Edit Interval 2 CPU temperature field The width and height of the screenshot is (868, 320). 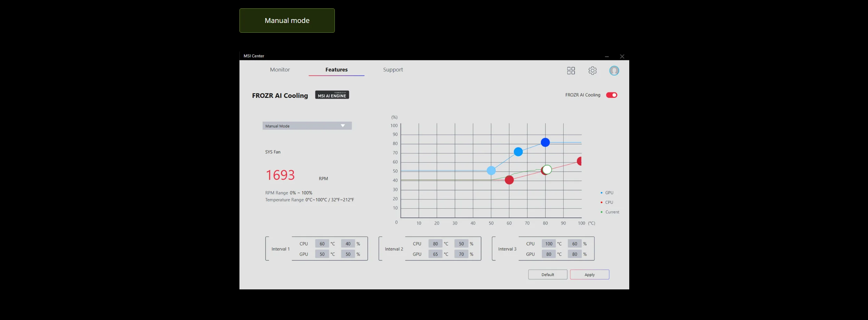pos(435,244)
